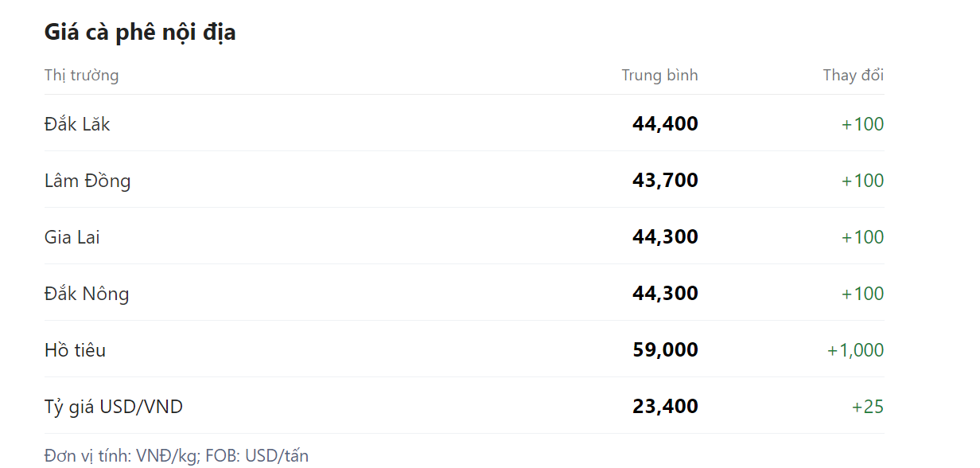Click the Đắk Nông market name
The height and width of the screenshot is (468, 980).
click(x=87, y=294)
